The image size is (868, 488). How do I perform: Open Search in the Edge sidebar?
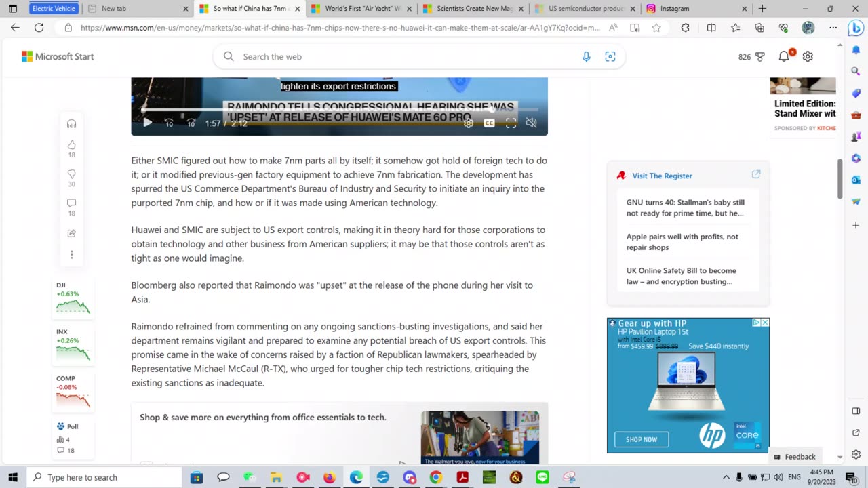(856, 70)
